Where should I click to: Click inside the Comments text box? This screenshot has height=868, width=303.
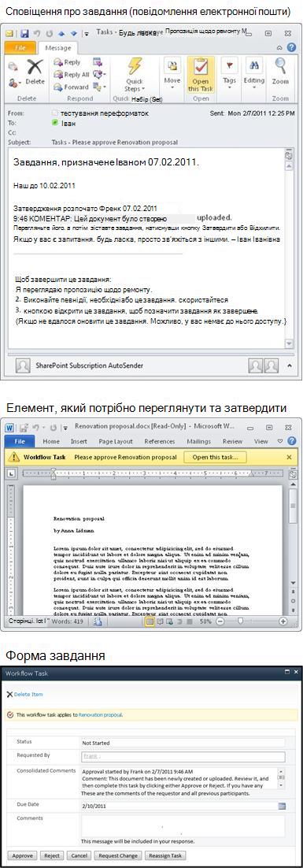(183, 826)
